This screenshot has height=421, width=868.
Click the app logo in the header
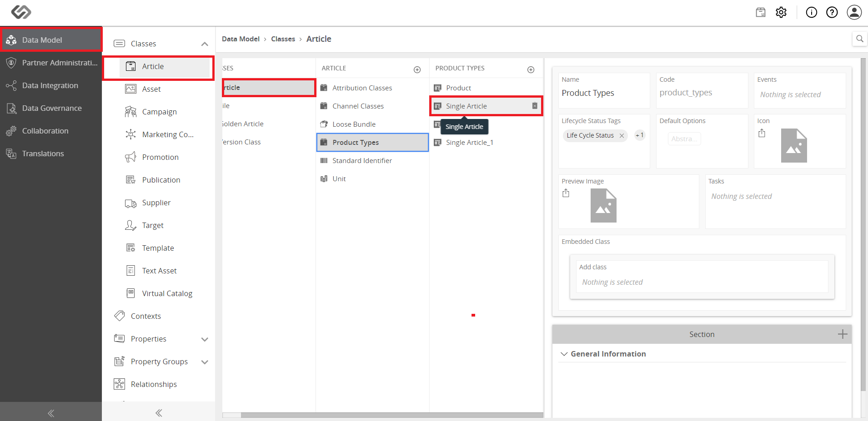[21, 12]
